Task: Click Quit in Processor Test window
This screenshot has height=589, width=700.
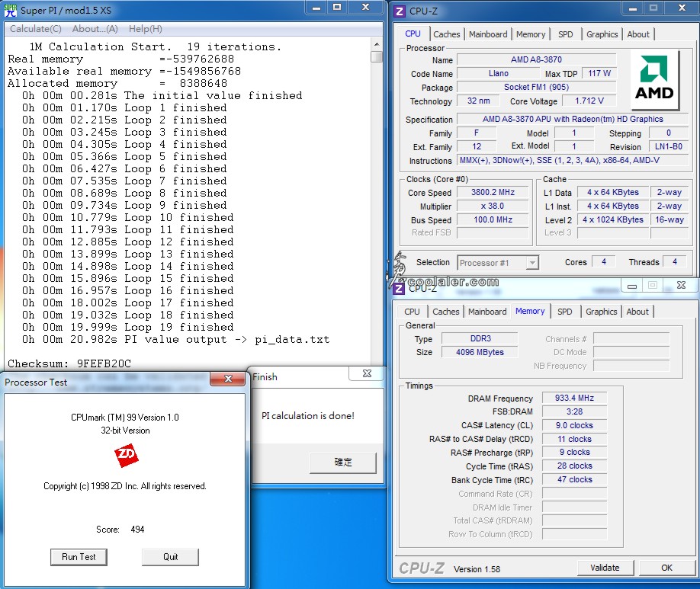Action: (170, 557)
